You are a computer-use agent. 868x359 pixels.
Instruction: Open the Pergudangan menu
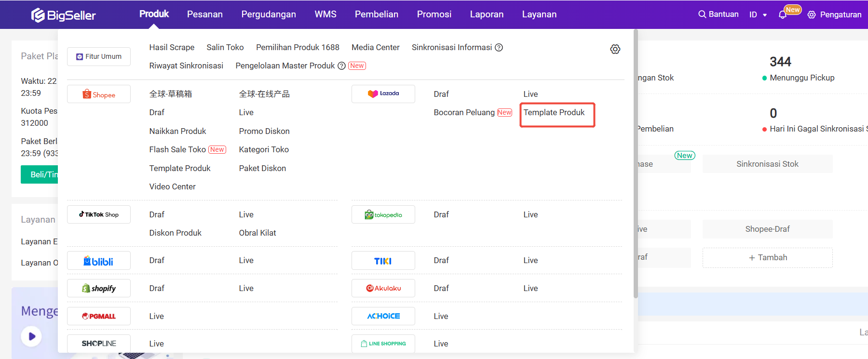269,14
